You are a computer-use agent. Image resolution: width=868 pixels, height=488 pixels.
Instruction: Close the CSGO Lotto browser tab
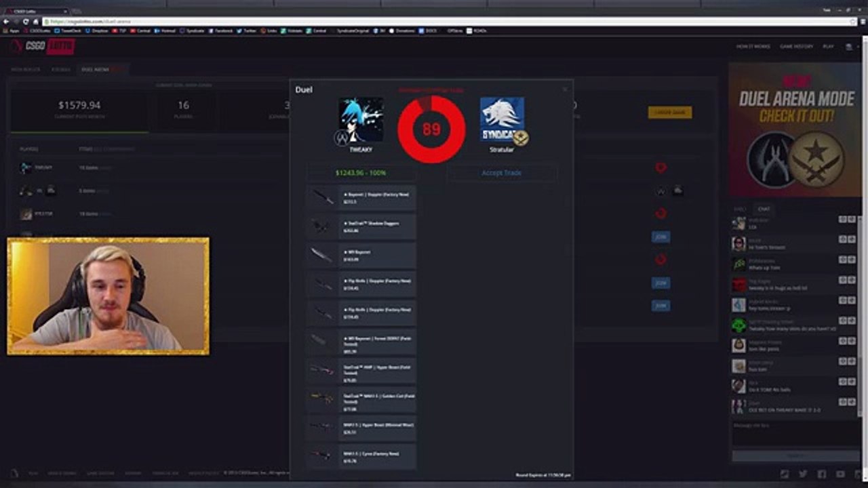[x=66, y=12]
